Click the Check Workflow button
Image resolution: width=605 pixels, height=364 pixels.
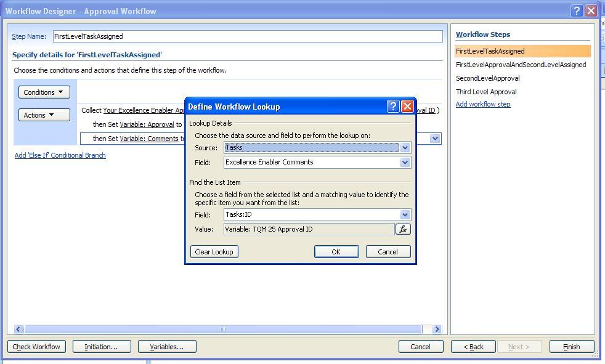pos(36,347)
